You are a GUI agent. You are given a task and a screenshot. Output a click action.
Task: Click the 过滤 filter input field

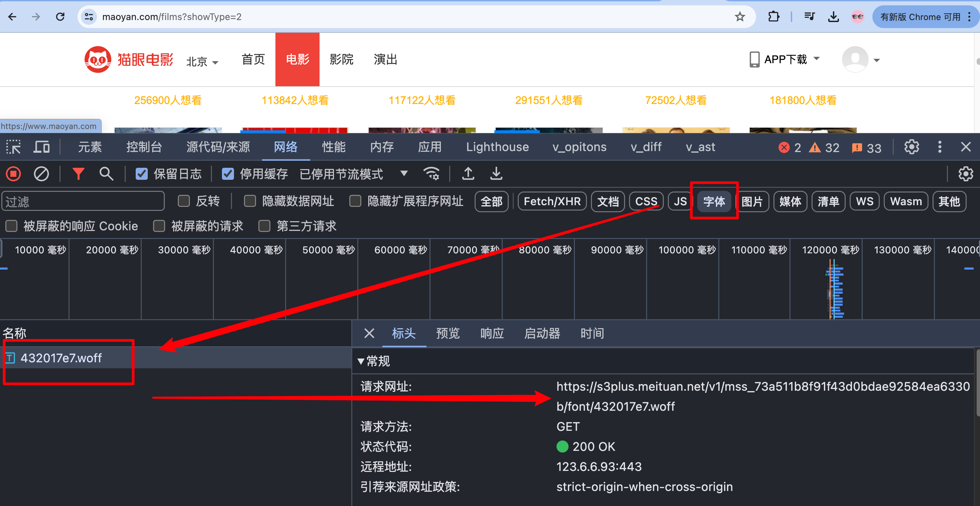[x=83, y=201]
